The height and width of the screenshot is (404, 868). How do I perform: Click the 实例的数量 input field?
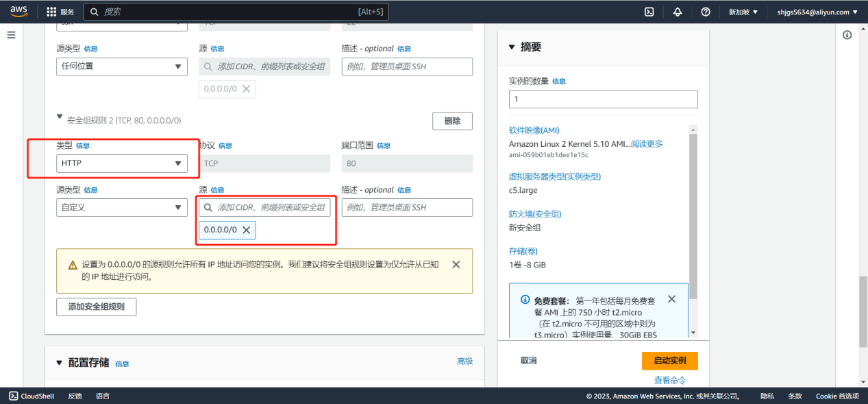tap(603, 99)
